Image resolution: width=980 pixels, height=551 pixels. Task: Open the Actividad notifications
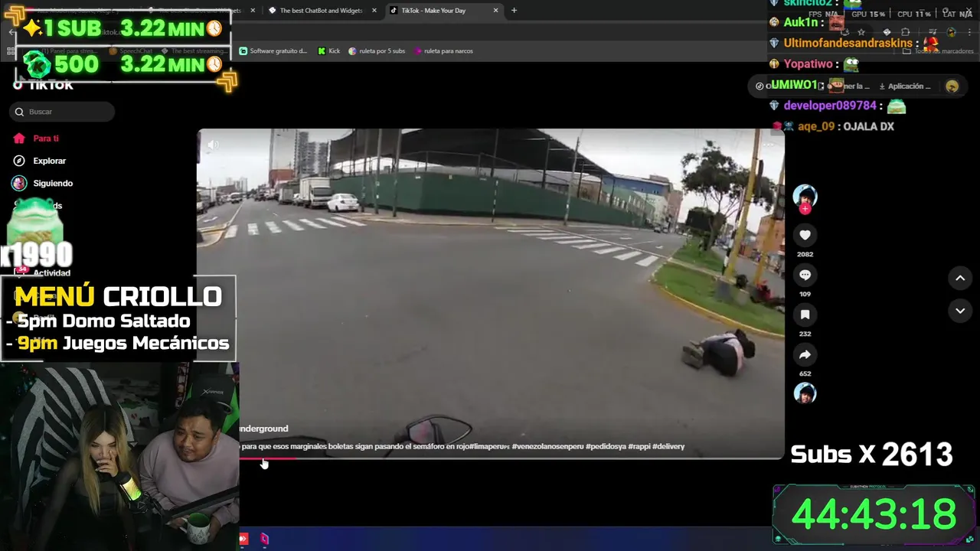pyautogui.click(x=51, y=272)
